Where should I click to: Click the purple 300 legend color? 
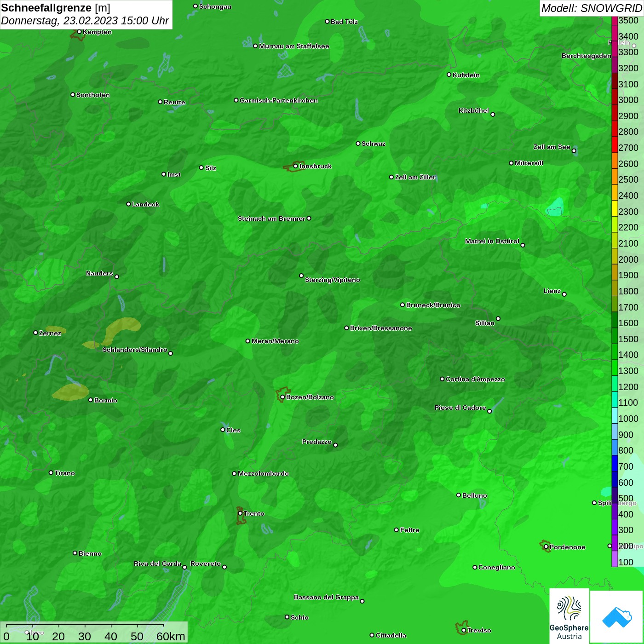coord(615,527)
